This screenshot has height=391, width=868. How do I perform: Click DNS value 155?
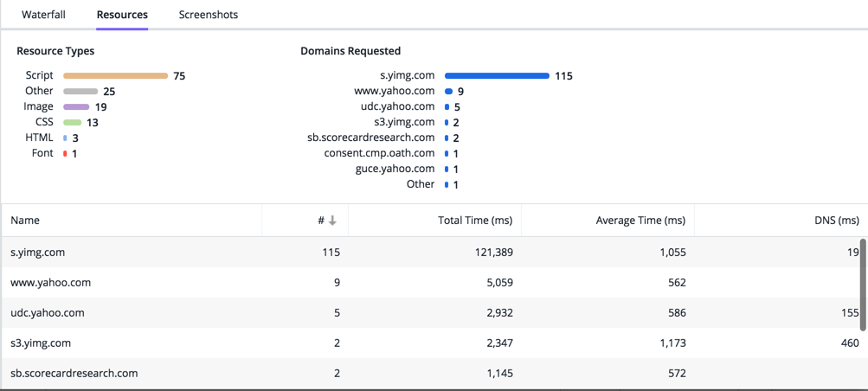coord(849,313)
